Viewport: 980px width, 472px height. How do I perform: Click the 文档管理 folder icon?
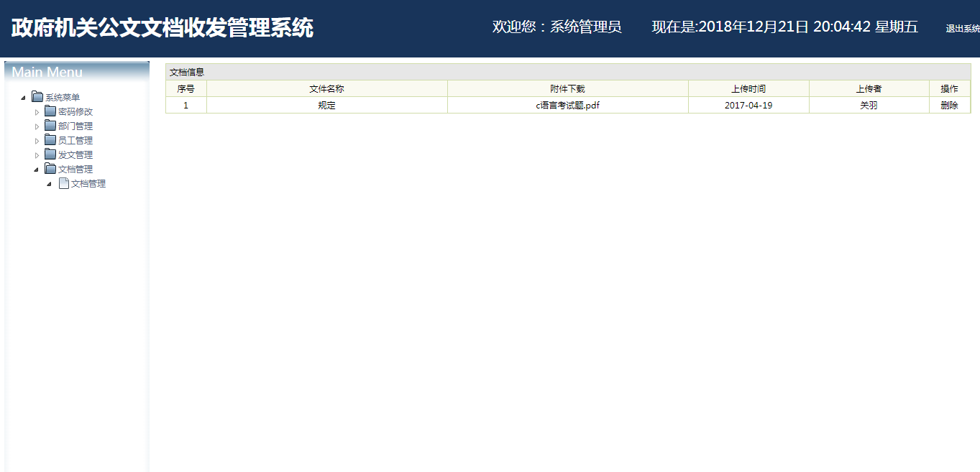tap(50, 169)
